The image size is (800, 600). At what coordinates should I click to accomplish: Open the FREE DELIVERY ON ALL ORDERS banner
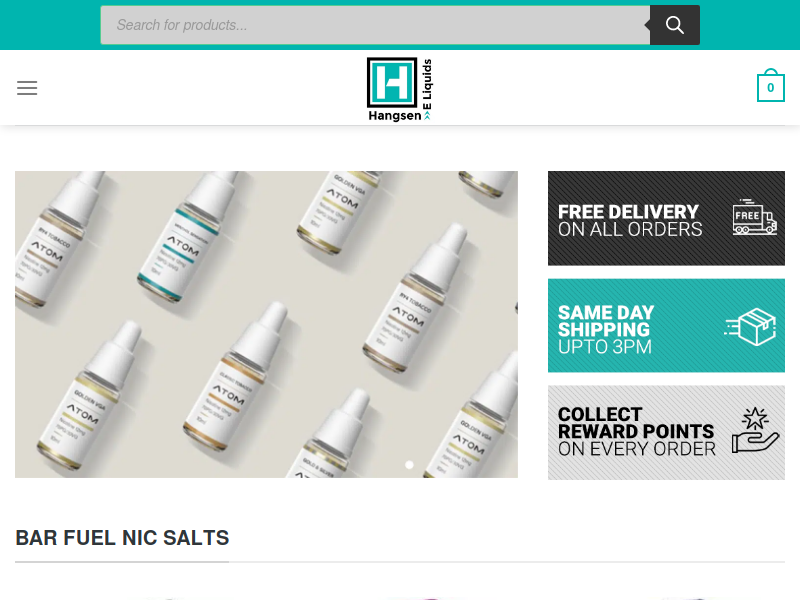[x=666, y=218]
